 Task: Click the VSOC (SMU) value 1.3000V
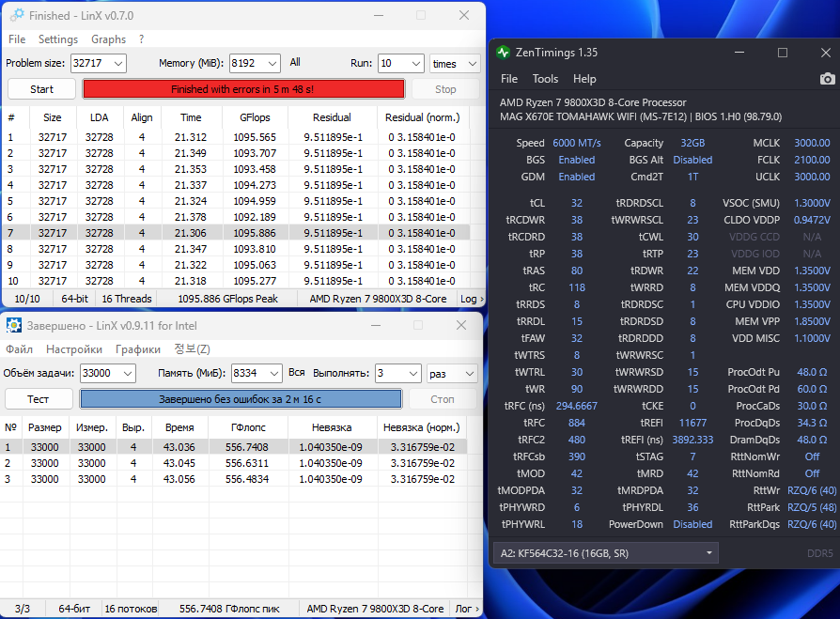[812, 203]
